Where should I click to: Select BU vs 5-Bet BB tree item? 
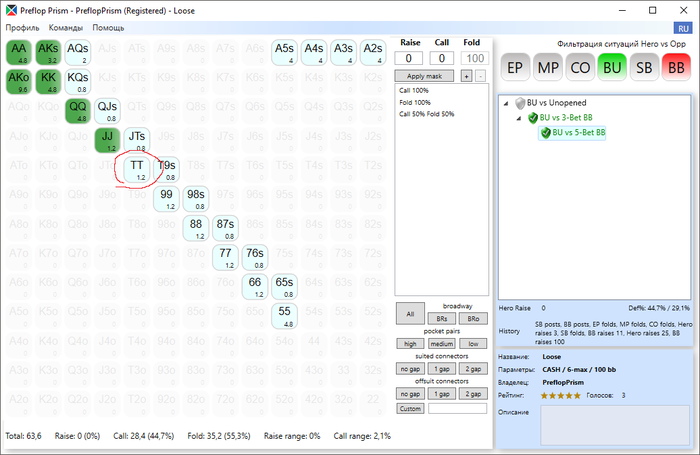coord(579,132)
